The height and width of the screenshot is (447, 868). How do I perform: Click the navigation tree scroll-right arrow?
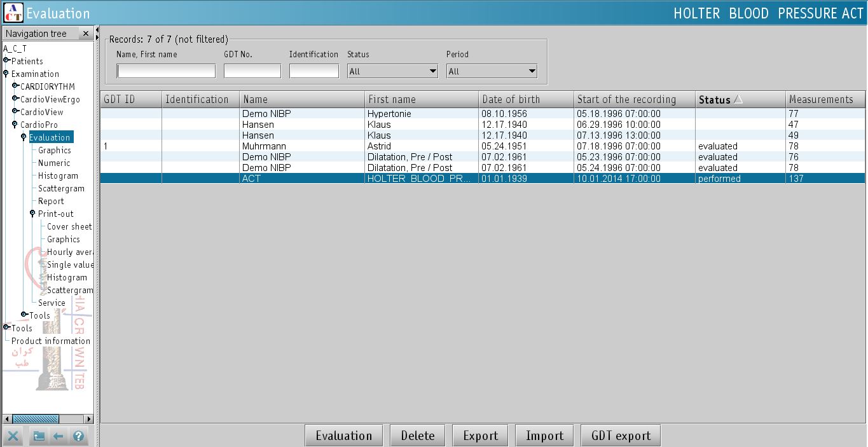pos(89,419)
